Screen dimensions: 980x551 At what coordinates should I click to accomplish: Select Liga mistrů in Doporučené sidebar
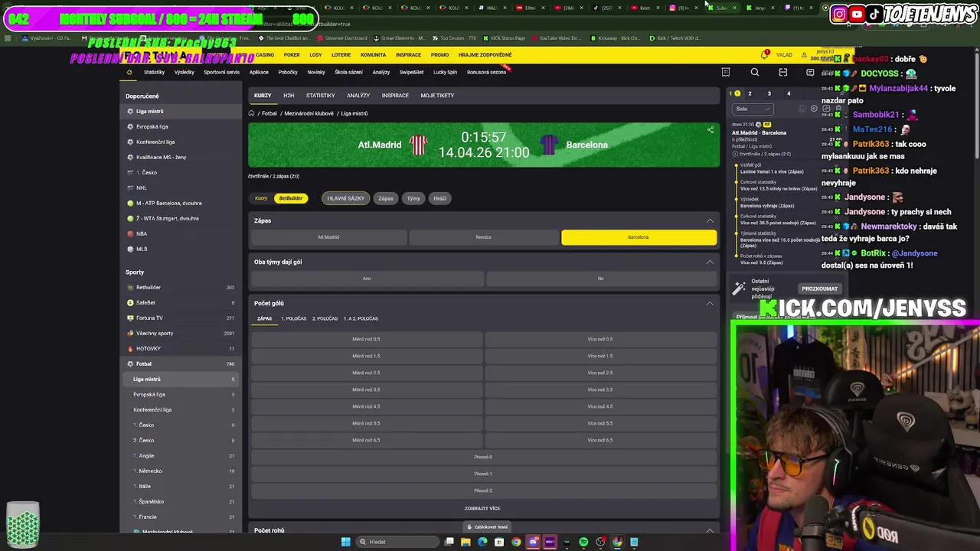click(x=182, y=111)
